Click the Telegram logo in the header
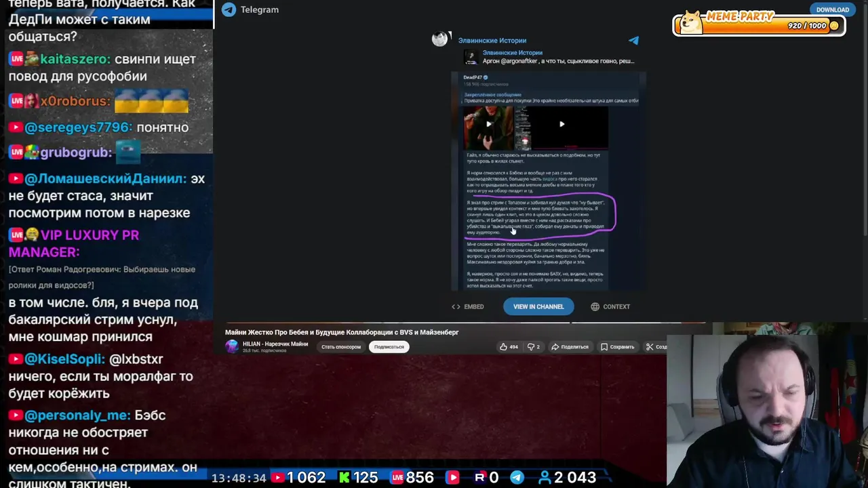This screenshot has height=488, width=868. [229, 9]
